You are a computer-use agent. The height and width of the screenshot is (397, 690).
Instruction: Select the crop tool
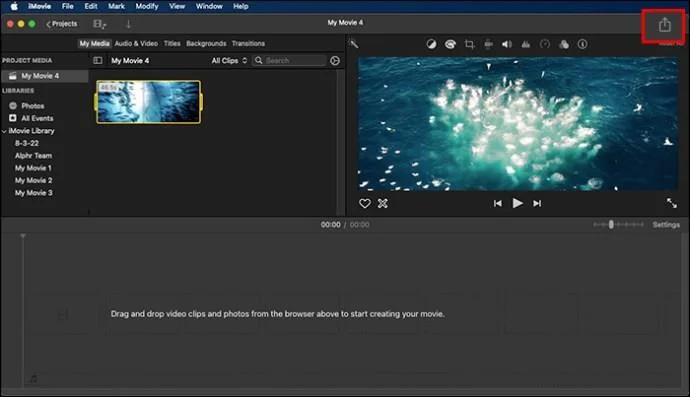[470, 44]
